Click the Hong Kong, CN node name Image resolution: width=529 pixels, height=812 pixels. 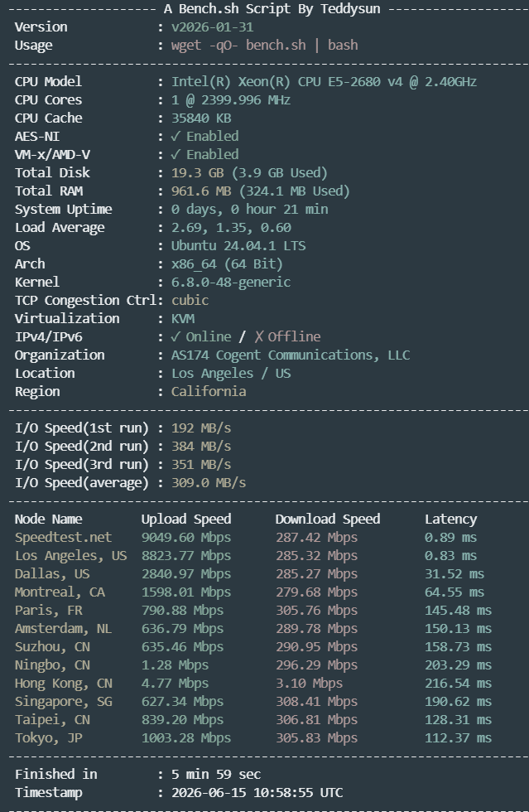coord(63,683)
